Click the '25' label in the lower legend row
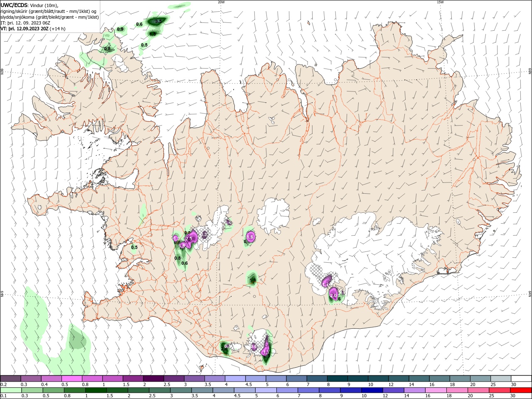The height and width of the screenshot is (399, 532). [492, 396]
